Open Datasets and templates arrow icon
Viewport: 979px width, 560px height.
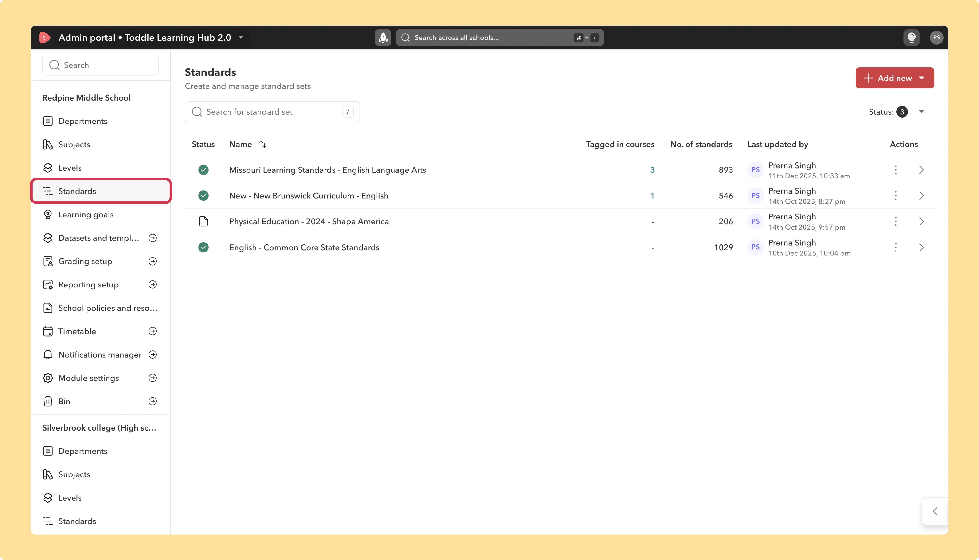pyautogui.click(x=153, y=238)
